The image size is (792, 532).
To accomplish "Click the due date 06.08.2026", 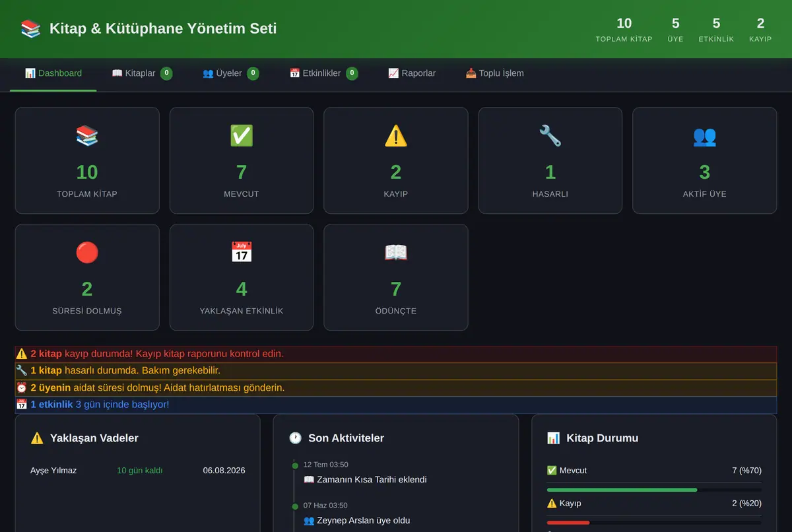I will (x=224, y=471).
